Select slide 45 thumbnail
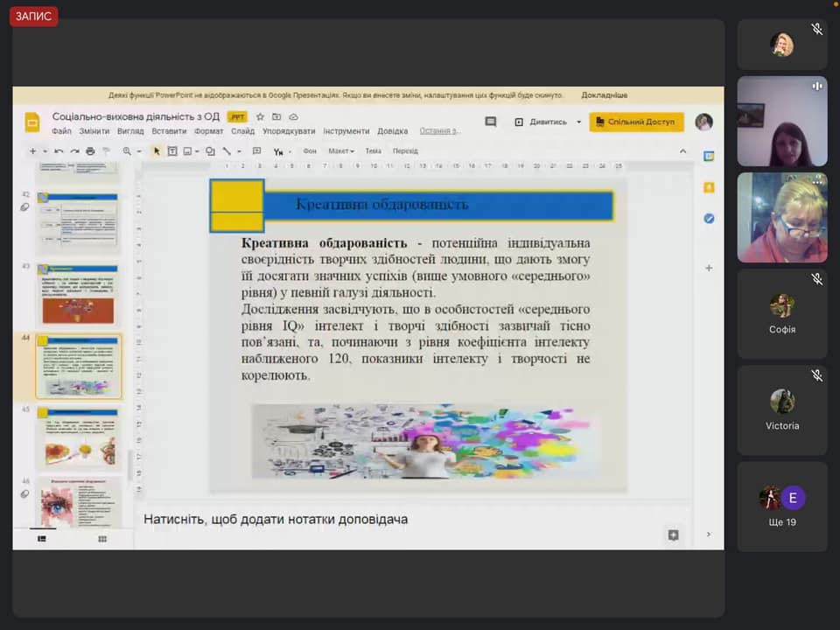 [x=79, y=439]
